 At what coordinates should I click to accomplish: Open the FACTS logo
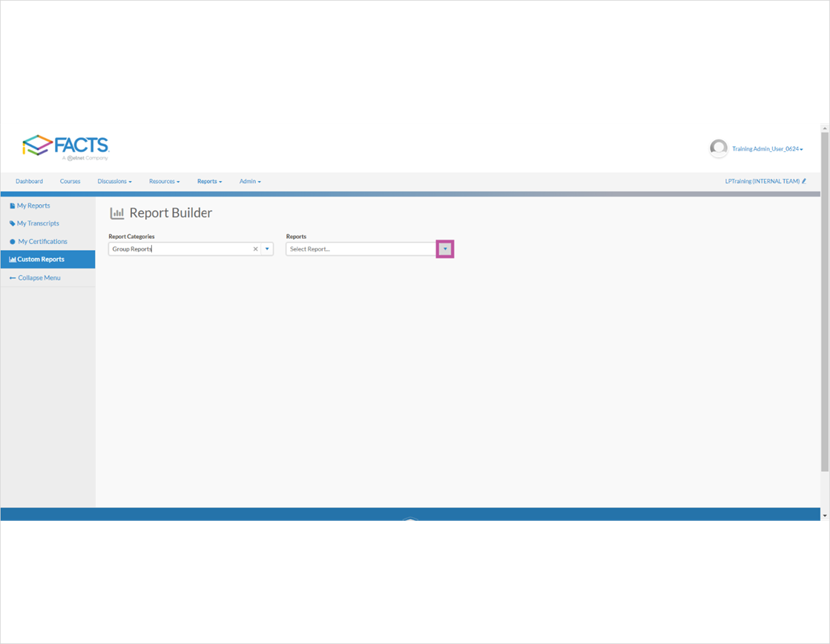click(x=67, y=146)
